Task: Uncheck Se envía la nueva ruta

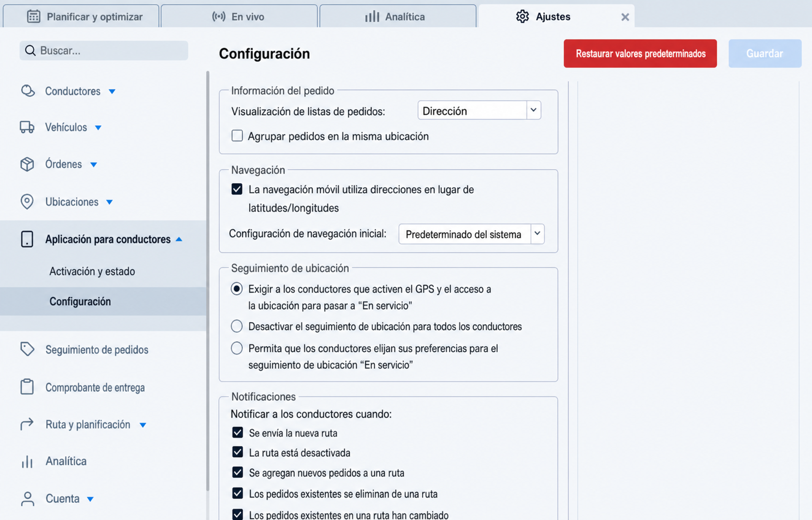Action: click(x=237, y=433)
